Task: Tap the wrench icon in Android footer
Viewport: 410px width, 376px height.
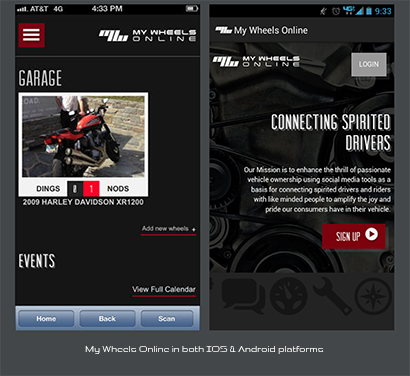Action: tap(332, 296)
